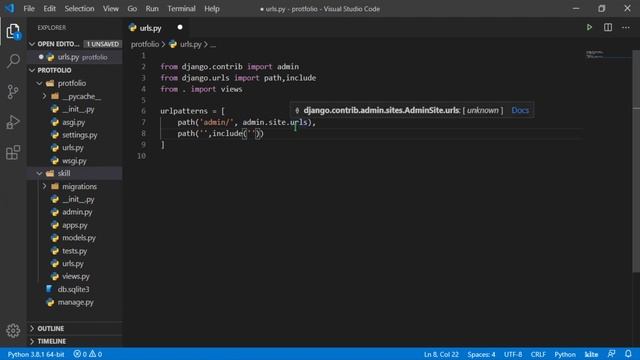Run Python file with play button
The image size is (640, 360).
coord(589,27)
